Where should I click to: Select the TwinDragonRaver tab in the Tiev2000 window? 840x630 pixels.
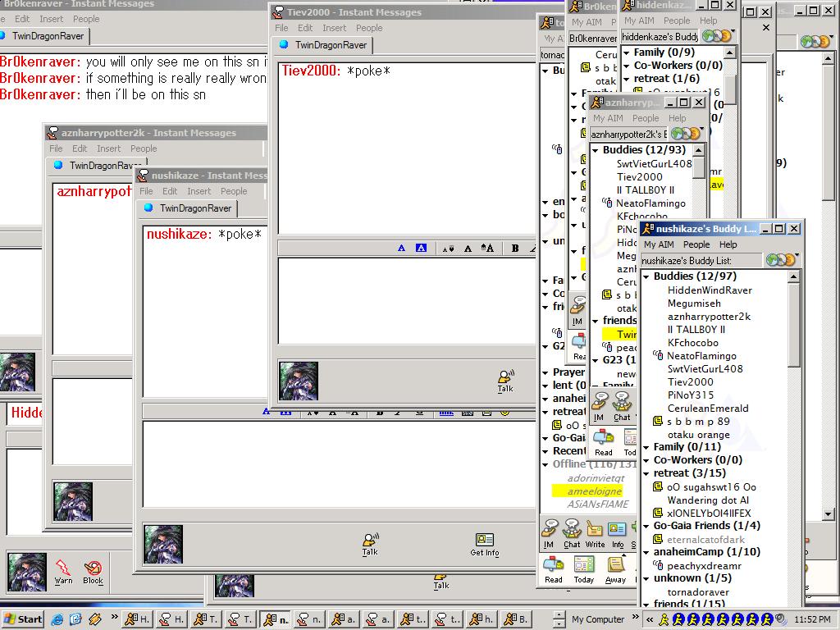pos(323,45)
